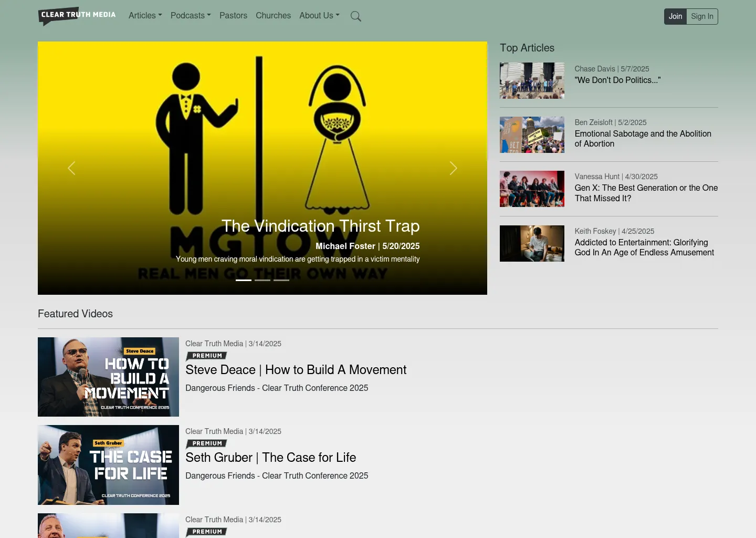Click the Join button
Screen dimensions: 756x538
[675, 16]
